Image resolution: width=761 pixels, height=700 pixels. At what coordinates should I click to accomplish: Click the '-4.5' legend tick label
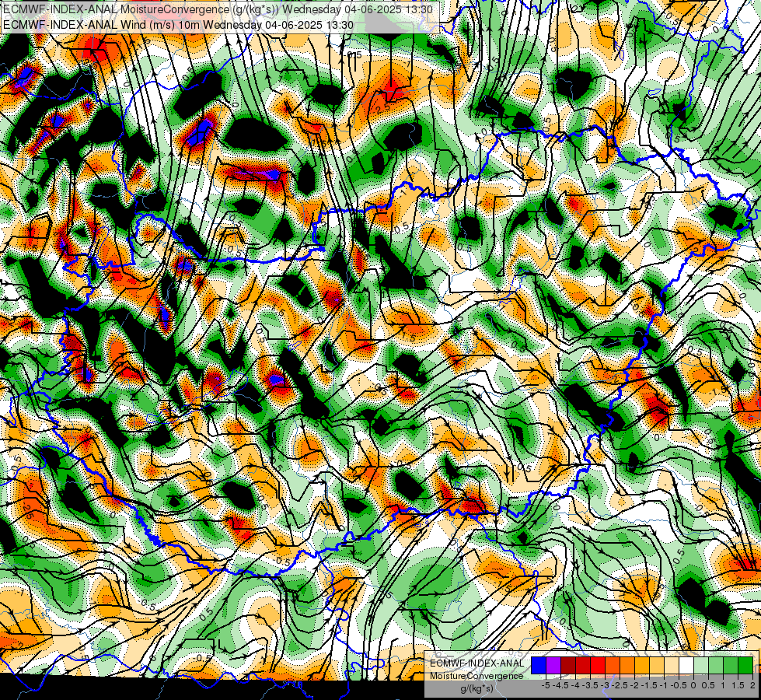[x=560, y=685]
